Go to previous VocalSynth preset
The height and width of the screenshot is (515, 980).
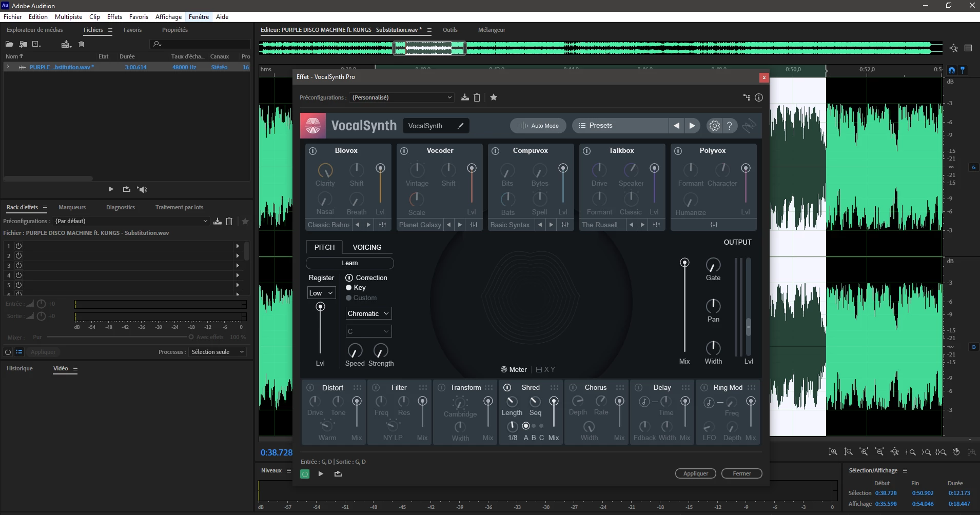point(676,126)
